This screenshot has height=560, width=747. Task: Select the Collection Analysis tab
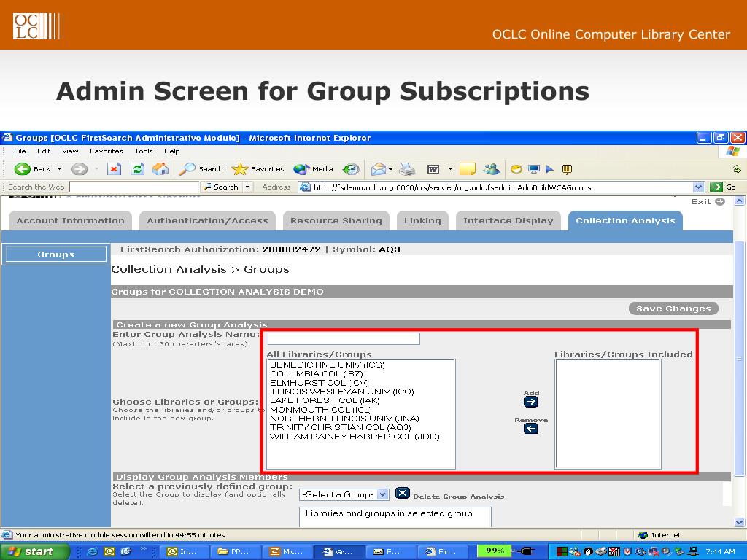(x=625, y=221)
